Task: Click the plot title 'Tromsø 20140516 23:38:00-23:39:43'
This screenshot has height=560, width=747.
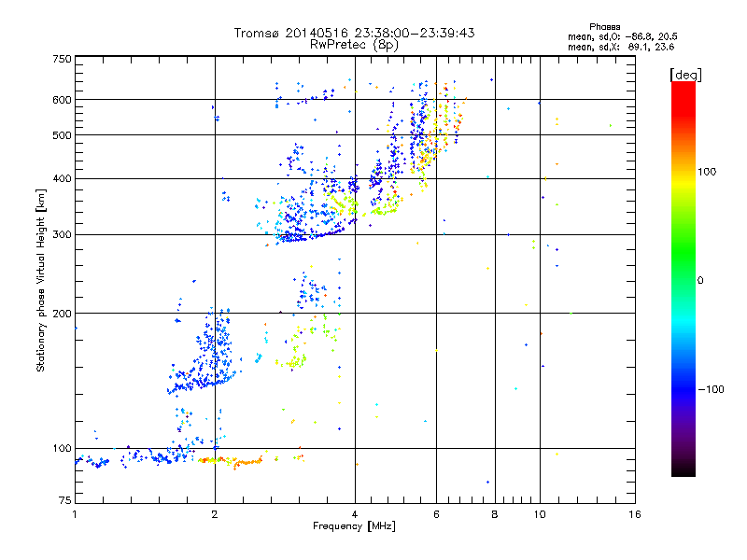Action: pos(354,33)
